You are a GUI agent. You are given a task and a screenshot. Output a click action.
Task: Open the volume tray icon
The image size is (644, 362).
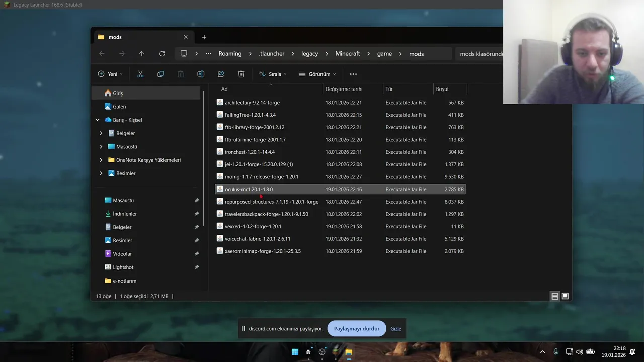[x=579, y=352]
